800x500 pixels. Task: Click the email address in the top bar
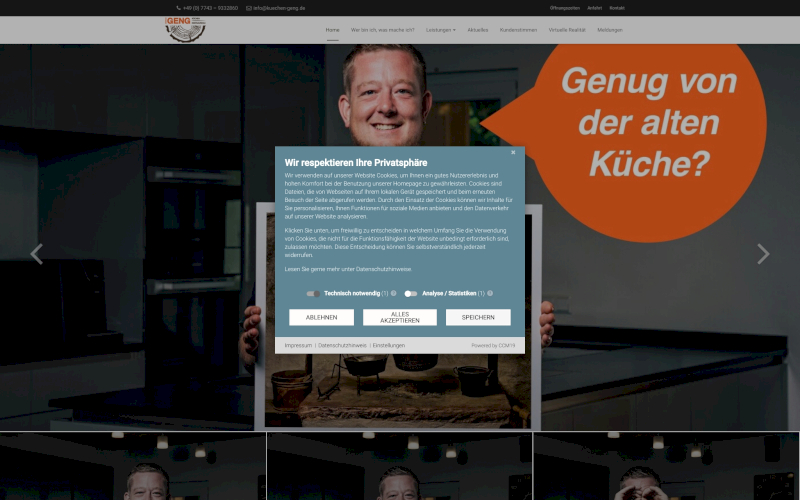tap(279, 7)
